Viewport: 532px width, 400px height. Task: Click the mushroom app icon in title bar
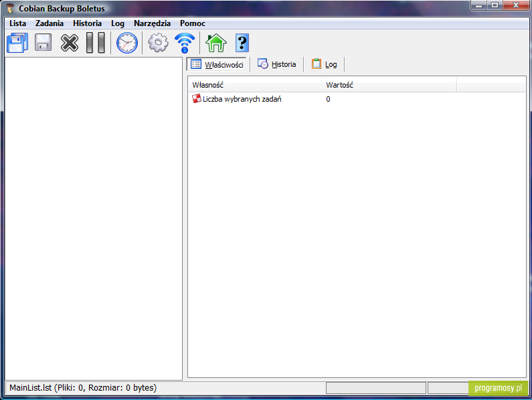pyautogui.click(x=10, y=8)
